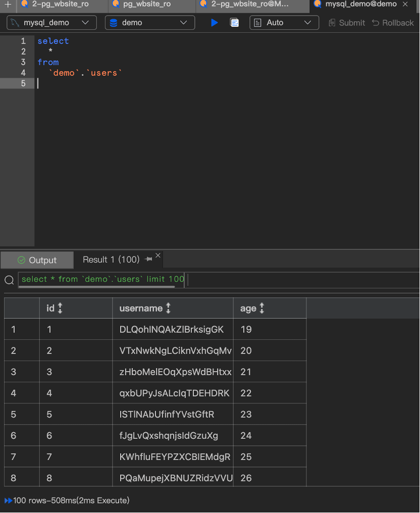The width and height of the screenshot is (420, 513).
Task: Click the username column header
Action: [x=173, y=308]
